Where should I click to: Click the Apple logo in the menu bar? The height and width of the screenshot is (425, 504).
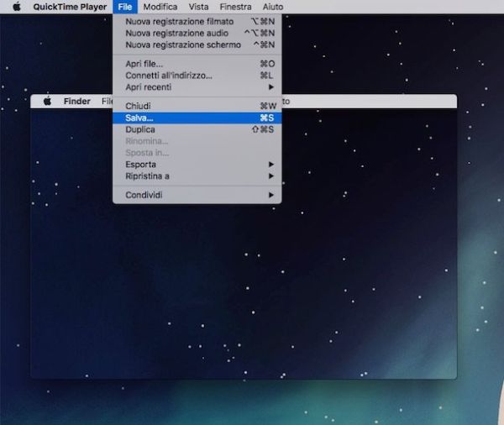tap(16, 7)
